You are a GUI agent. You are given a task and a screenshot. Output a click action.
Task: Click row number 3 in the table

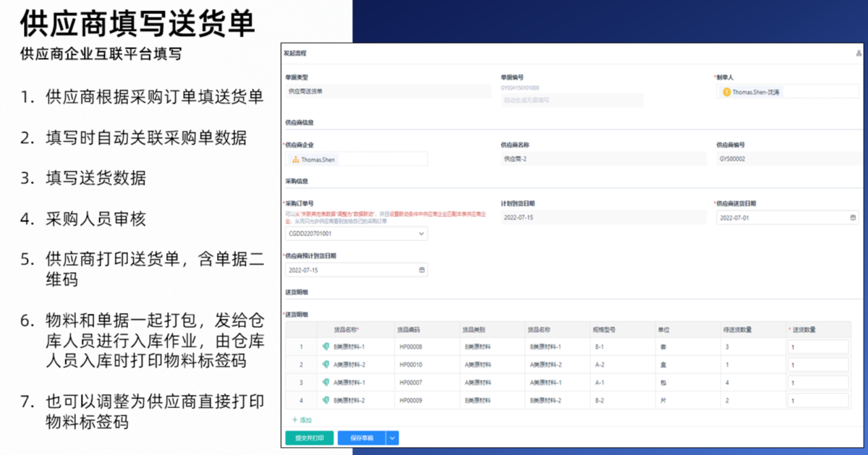click(x=301, y=383)
